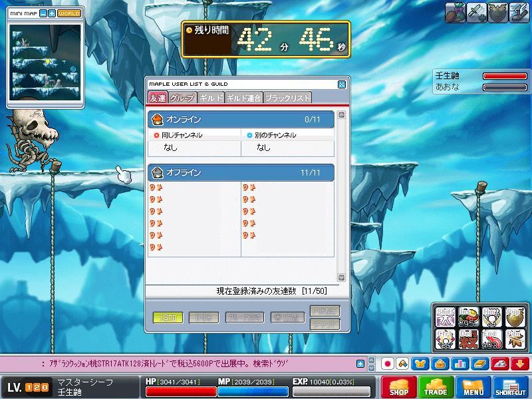Use the Hm quickslot skill
This screenshot has width=532, height=399.
[x=491, y=317]
